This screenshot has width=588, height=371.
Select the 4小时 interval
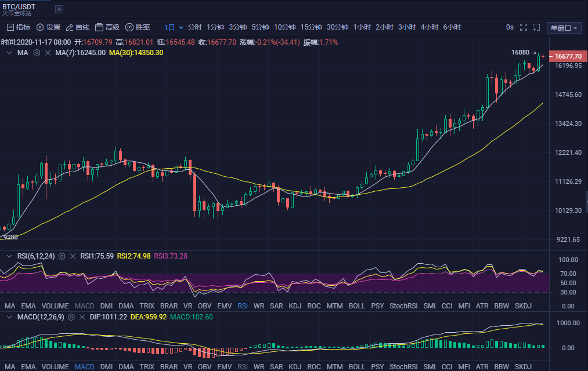pyautogui.click(x=430, y=27)
